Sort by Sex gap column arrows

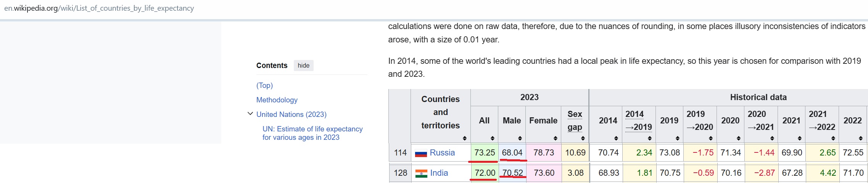click(x=583, y=138)
